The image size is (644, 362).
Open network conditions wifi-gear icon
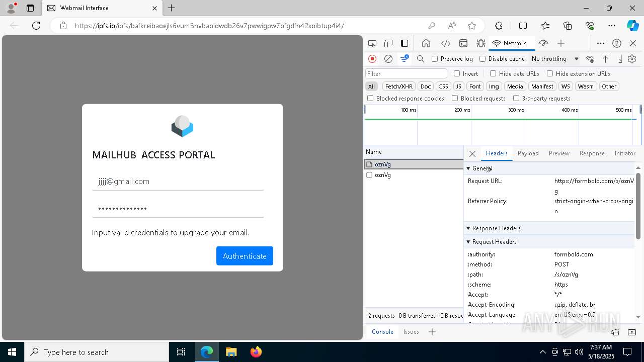pos(590,59)
